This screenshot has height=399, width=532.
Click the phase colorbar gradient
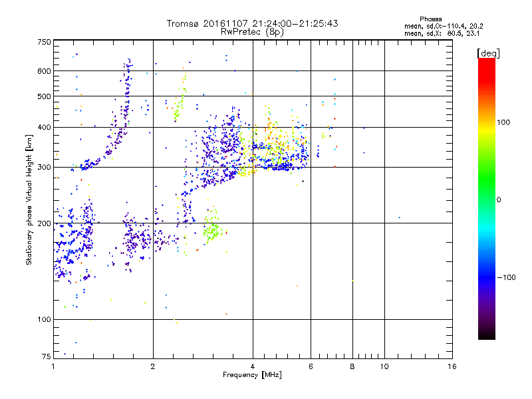[x=487, y=198]
